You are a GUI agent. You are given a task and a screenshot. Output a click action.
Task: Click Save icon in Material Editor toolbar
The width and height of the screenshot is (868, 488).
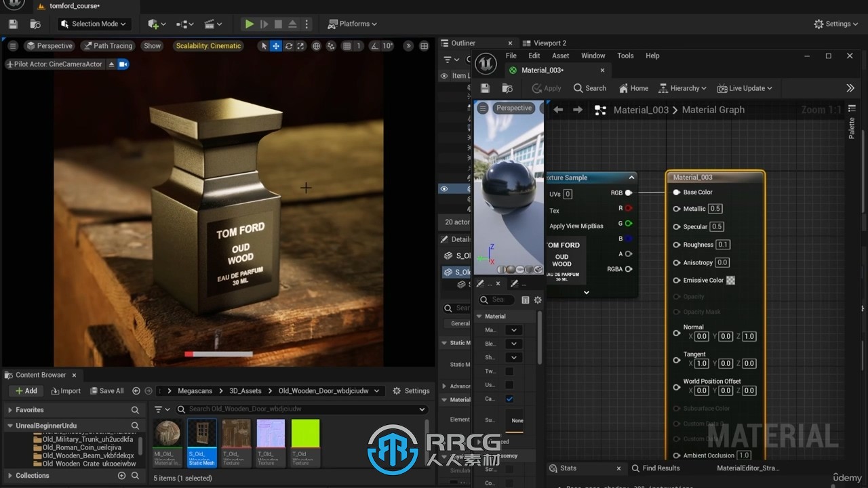(485, 88)
